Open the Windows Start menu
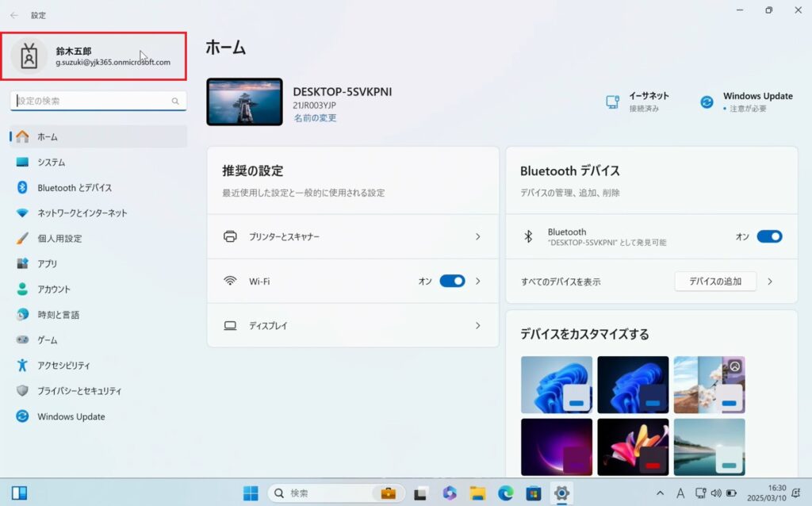 [x=251, y=493]
